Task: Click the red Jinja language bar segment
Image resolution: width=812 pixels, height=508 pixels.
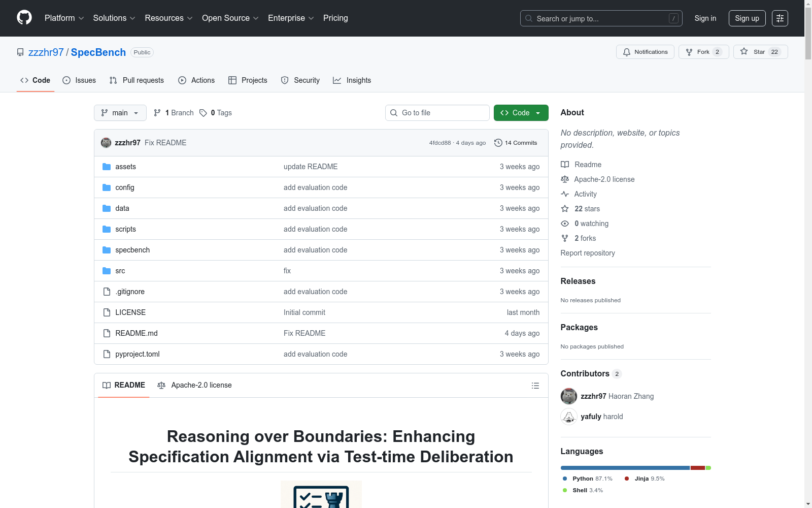Action: (x=698, y=468)
